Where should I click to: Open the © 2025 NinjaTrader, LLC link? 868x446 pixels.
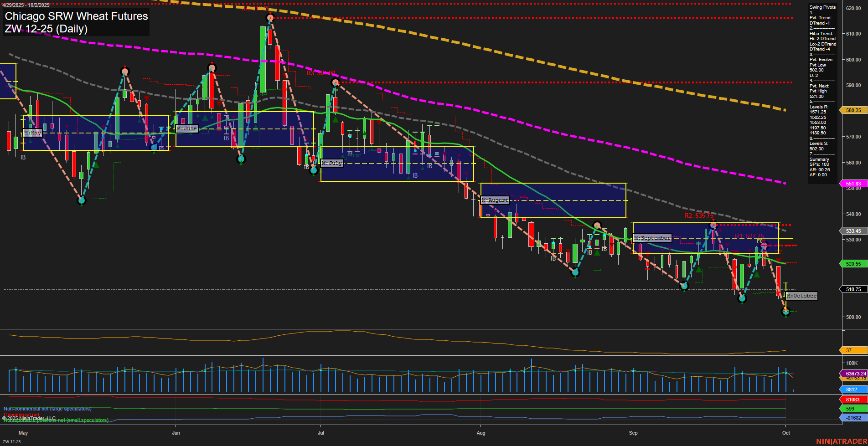(29, 418)
